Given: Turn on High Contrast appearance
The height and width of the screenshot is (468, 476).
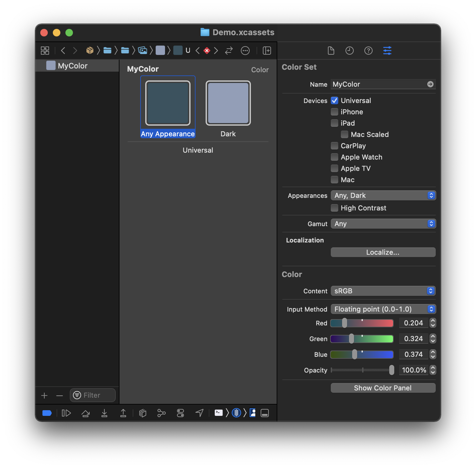Looking at the screenshot, I should click(x=335, y=208).
